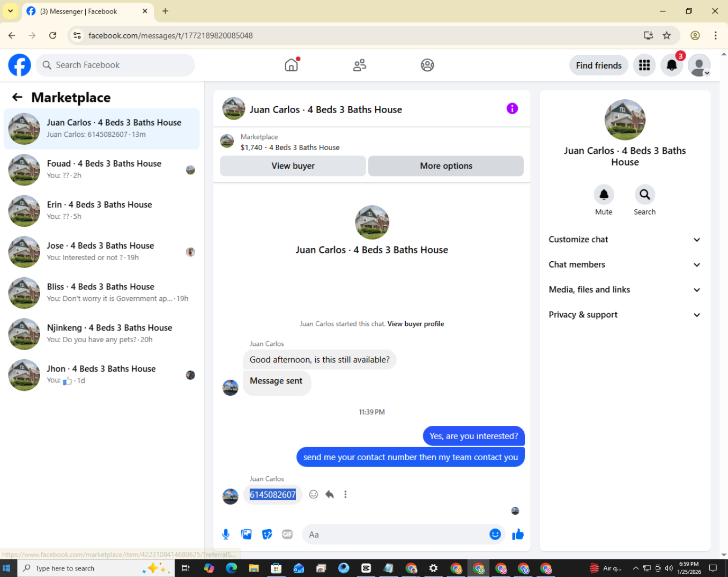Open conversation information purple icon
The height and width of the screenshot is (577, 728).
(512, 109)
